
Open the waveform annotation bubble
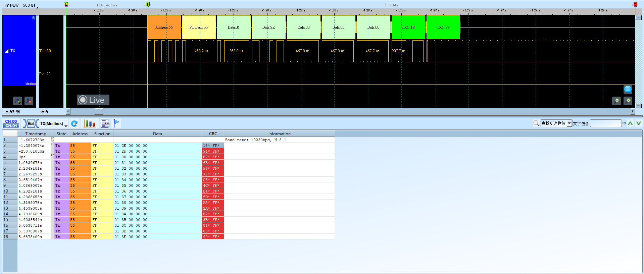(628, 89)
